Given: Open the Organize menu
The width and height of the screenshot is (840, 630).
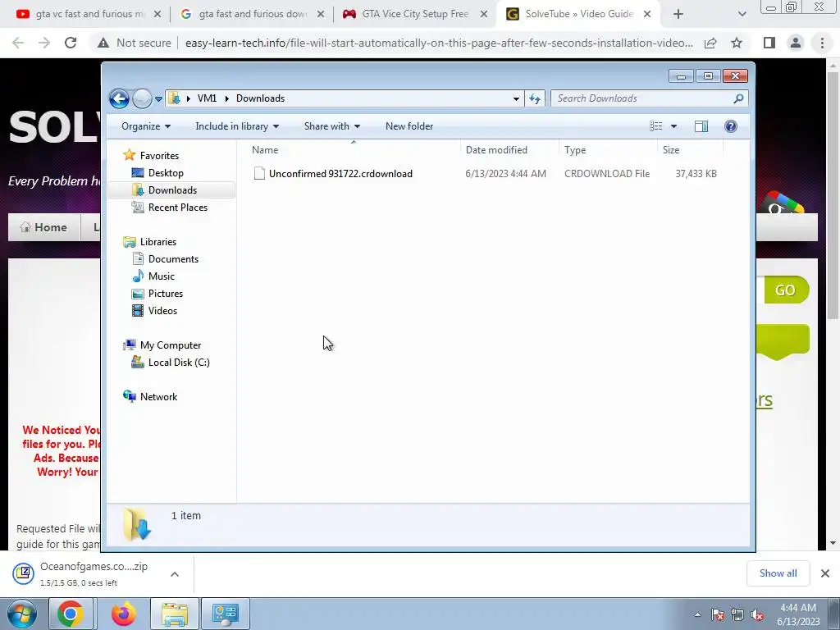Looking at the screenshot, I should [x=146, y=126].
